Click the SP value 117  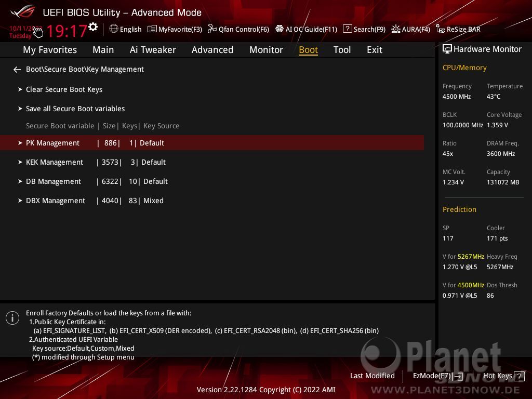[448, 238]
